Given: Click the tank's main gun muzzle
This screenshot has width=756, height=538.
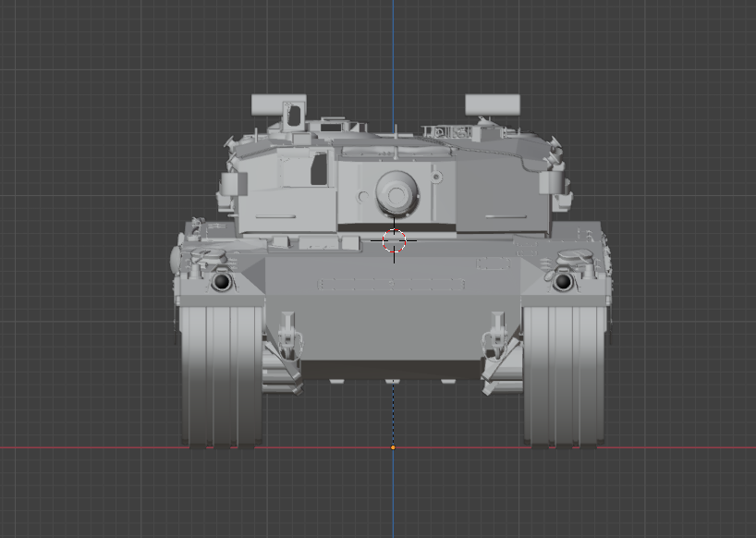Looking at the screenshot, I should [x=396, y=194].
